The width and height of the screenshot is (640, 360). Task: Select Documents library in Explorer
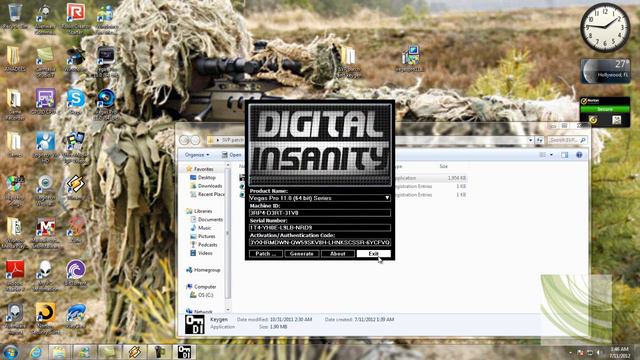(207, 220)
